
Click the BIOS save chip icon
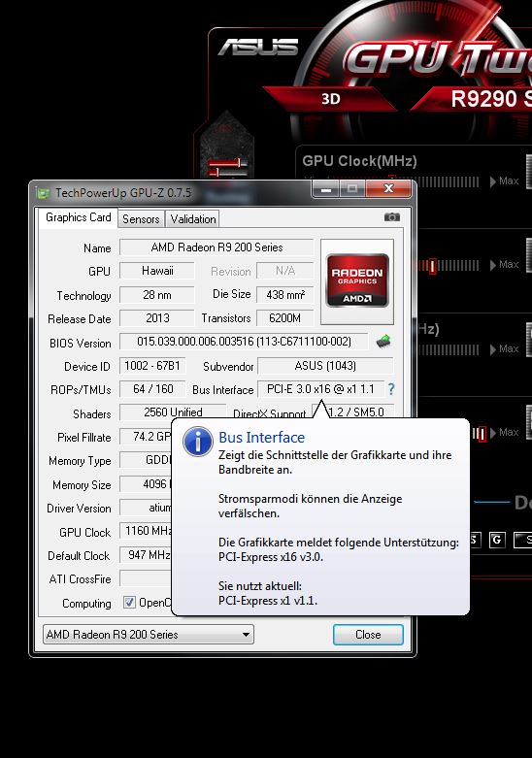383,342
